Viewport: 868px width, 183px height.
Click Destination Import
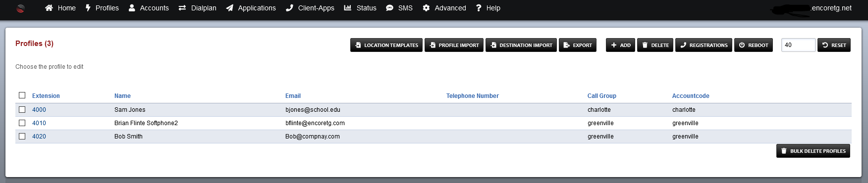pyautogui.click(x=521, y=45)
